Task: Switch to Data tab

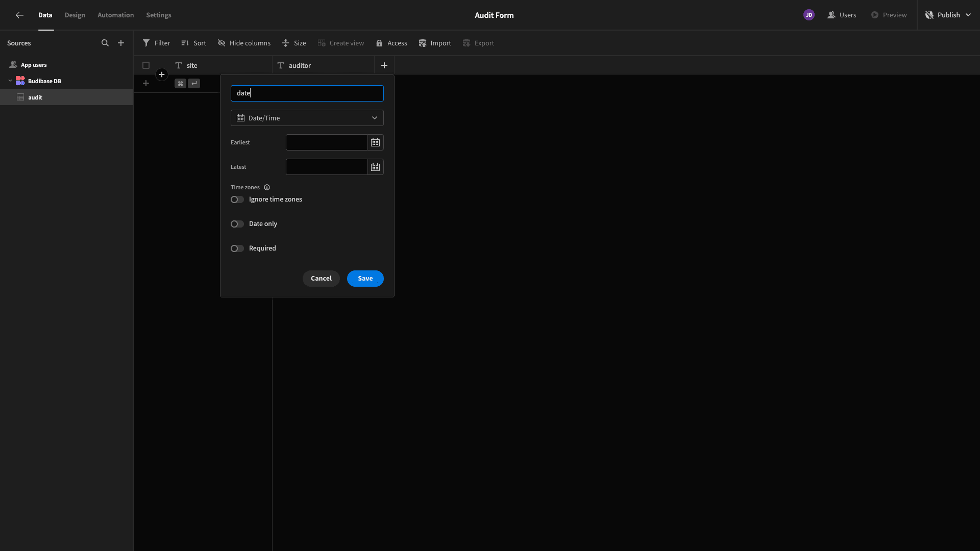Action: coord(45,15)
